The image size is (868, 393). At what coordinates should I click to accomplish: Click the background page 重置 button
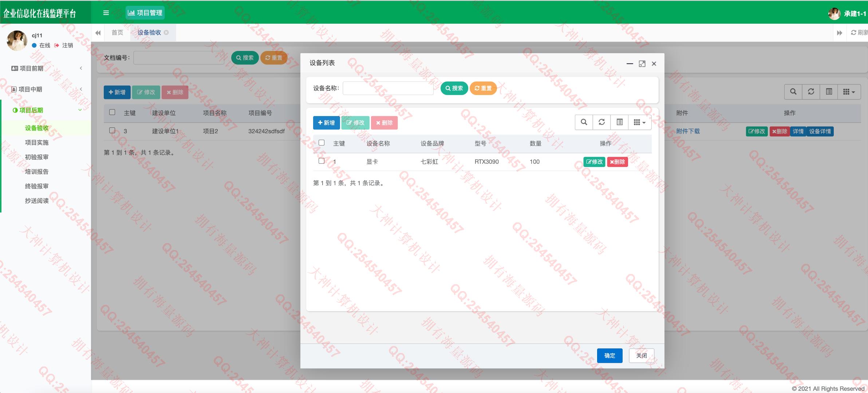(x=274, y=57)
